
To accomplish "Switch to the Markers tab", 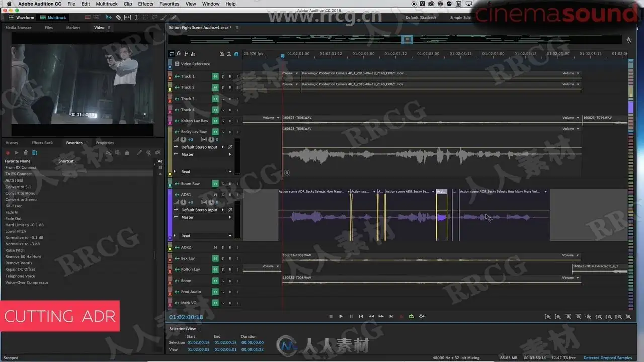I will 73,28.
